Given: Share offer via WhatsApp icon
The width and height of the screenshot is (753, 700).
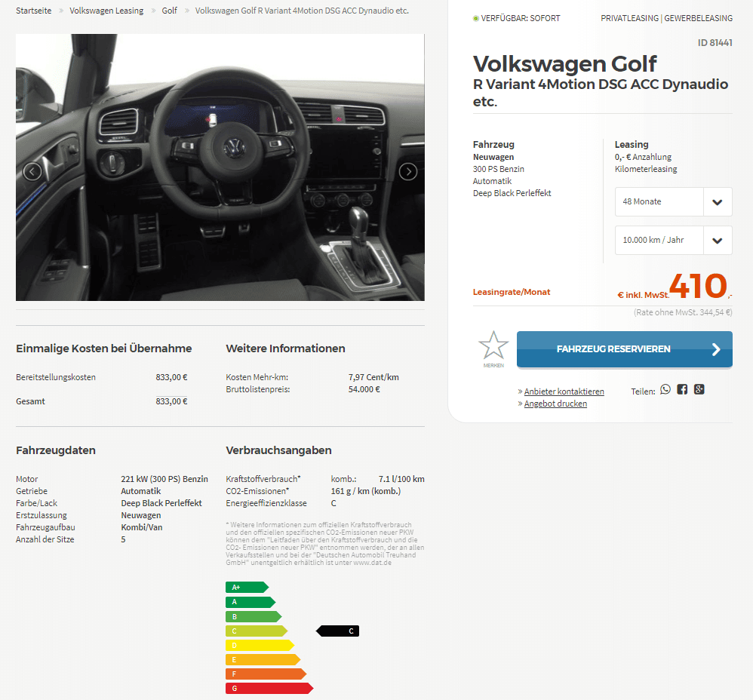Looking at the screenshot, I should 665,389.
